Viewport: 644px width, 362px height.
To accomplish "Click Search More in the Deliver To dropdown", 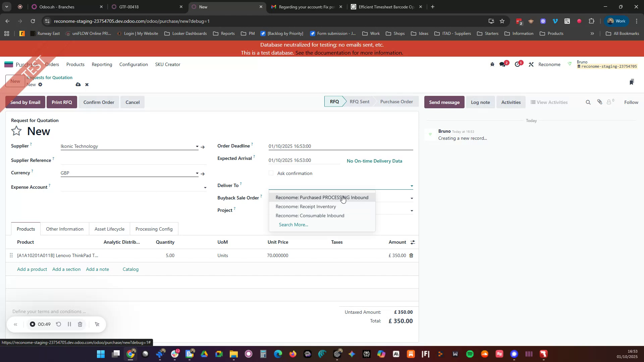I will point(293,225).
